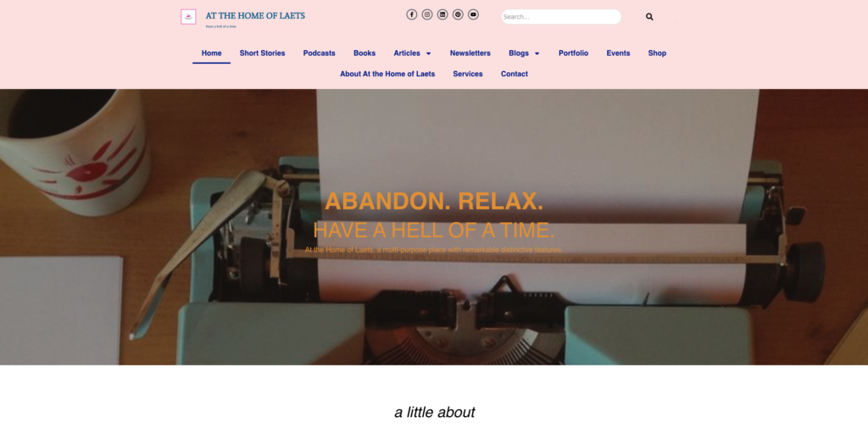Navigate to the Events page

pyautogui.click(x=618, y=53)
